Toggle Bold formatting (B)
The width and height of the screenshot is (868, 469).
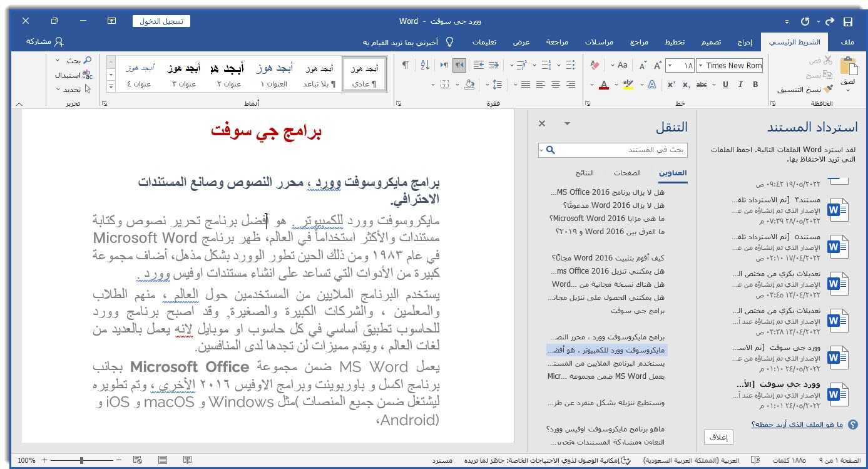(x=755, y=85)
